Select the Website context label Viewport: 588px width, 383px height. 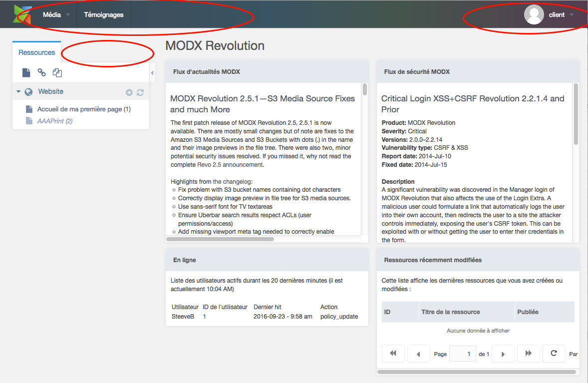tap(50, 91)
